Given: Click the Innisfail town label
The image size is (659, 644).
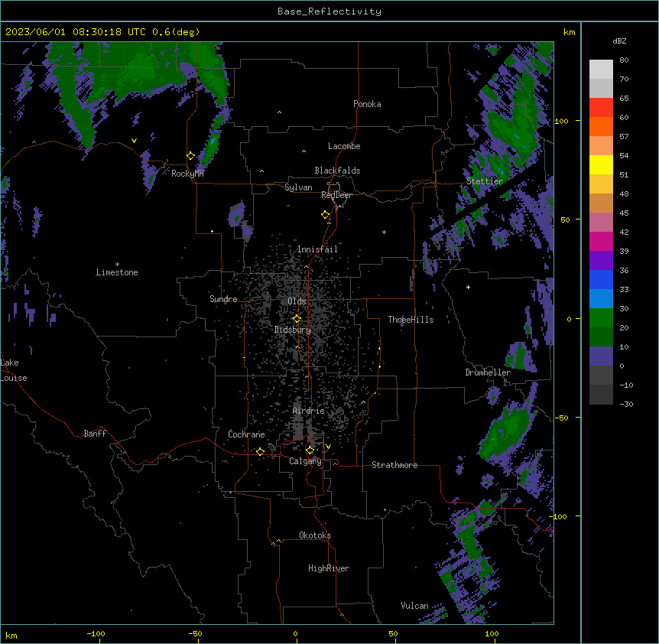Looking at the screenshot, I should (x=317, y=249).
